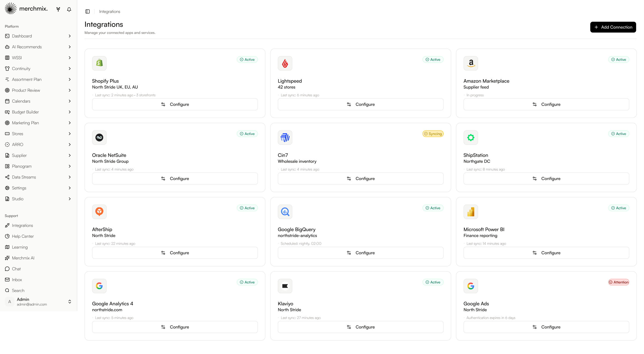Viewport: 644px width, 354px height.
Task: Configure the Oracle NetSuite integration
Action: tap(175, 178)
